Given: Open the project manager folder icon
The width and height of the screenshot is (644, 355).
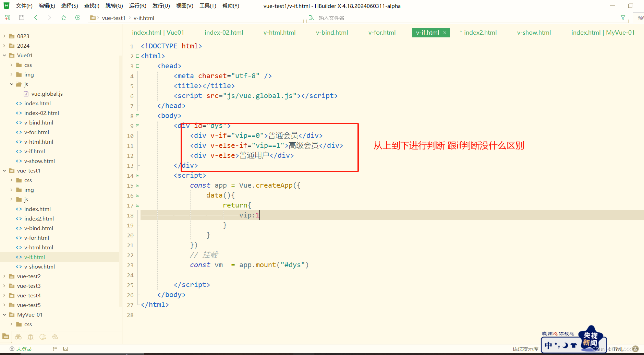Looking at the screenshot, I should point(6,336).
